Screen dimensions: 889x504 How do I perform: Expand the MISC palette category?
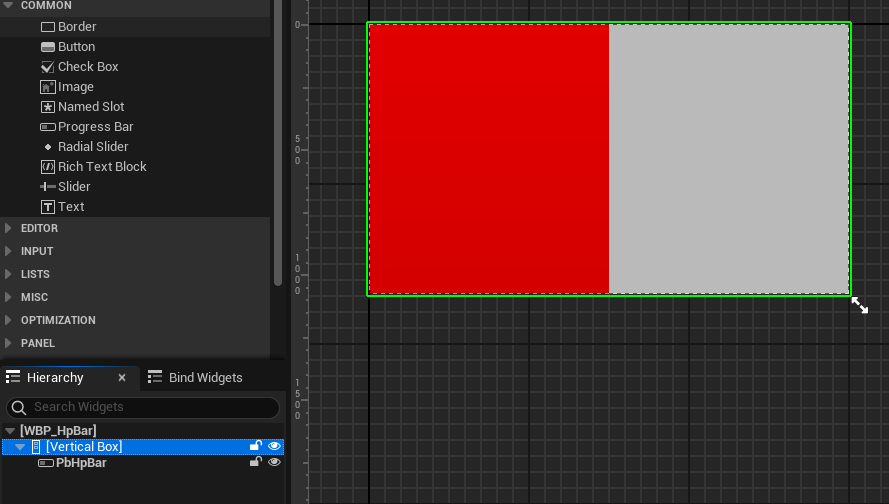point(8,297)
